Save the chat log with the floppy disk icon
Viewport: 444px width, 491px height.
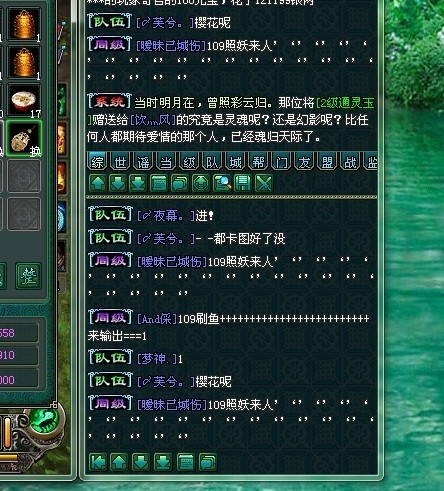243,183
